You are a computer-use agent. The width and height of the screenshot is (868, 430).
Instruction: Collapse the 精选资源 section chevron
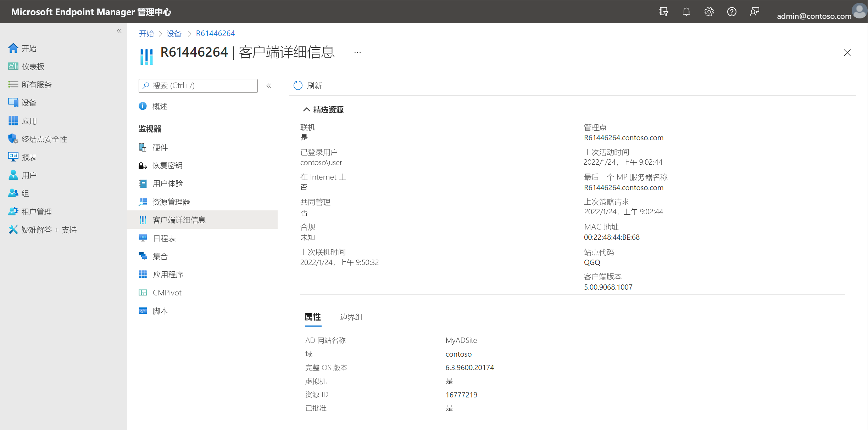pos(306,110)
